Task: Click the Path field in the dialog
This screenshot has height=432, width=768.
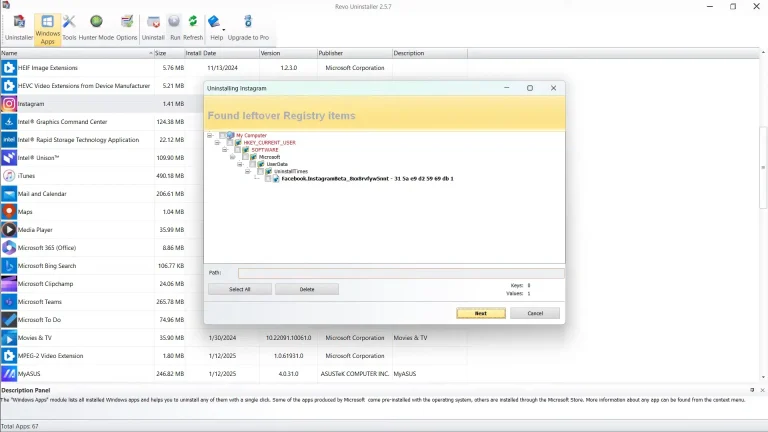Action: coord(401,273)
